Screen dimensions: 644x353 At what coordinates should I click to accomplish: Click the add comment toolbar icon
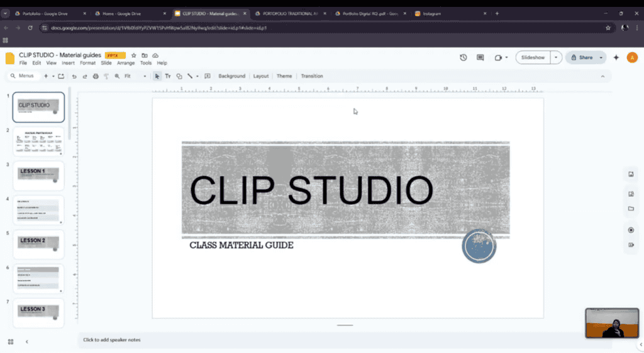pos(208,76)
